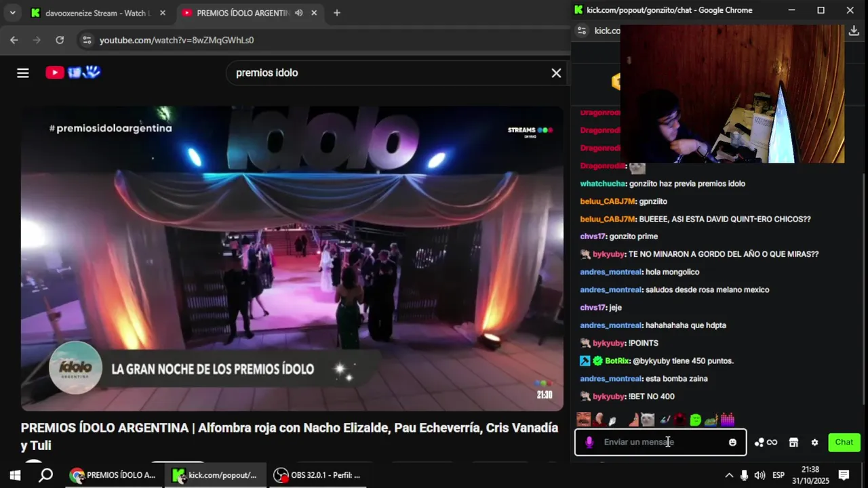View site information for youtube.com
This screenshot has height=488, width=868.
(87, 40)
